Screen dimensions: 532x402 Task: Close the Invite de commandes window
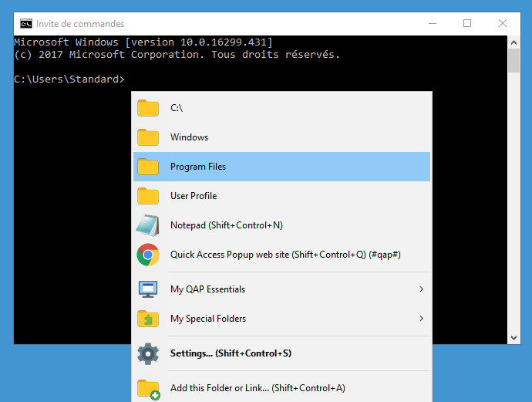(503, 23)
